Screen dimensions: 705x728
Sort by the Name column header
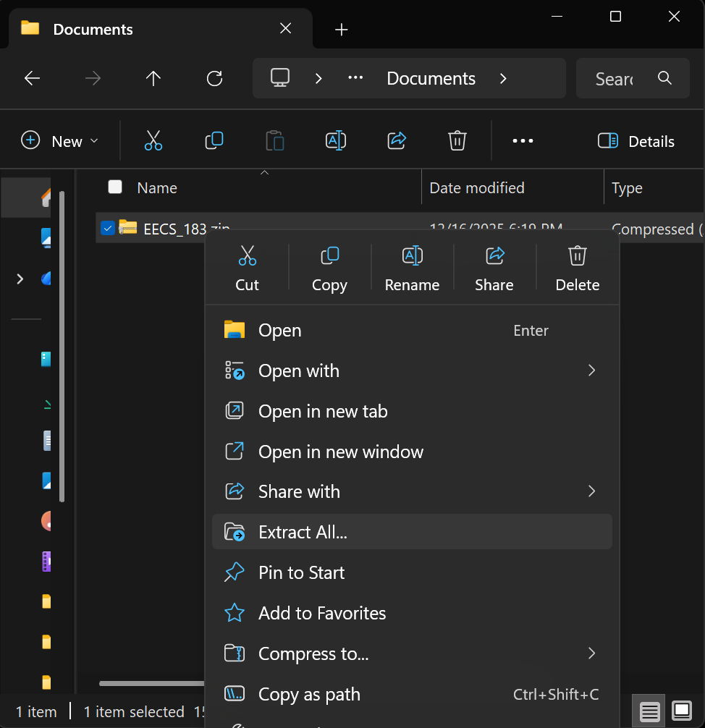[x=157, y=187]
